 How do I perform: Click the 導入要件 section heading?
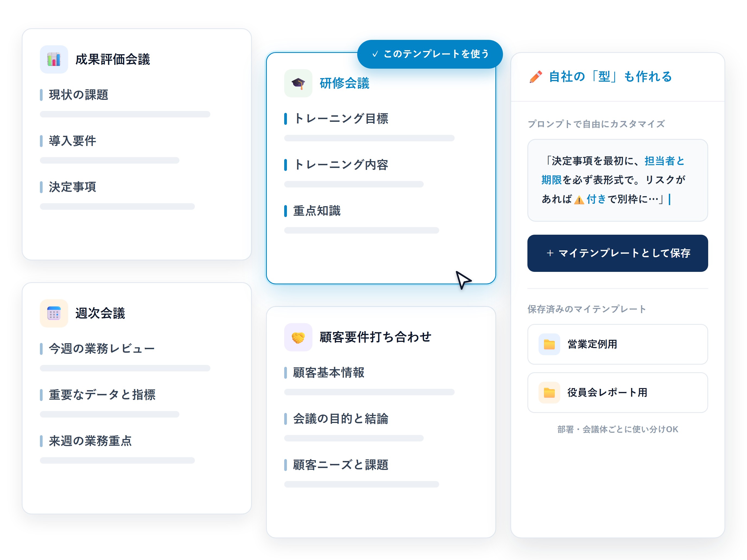(72, 141)
